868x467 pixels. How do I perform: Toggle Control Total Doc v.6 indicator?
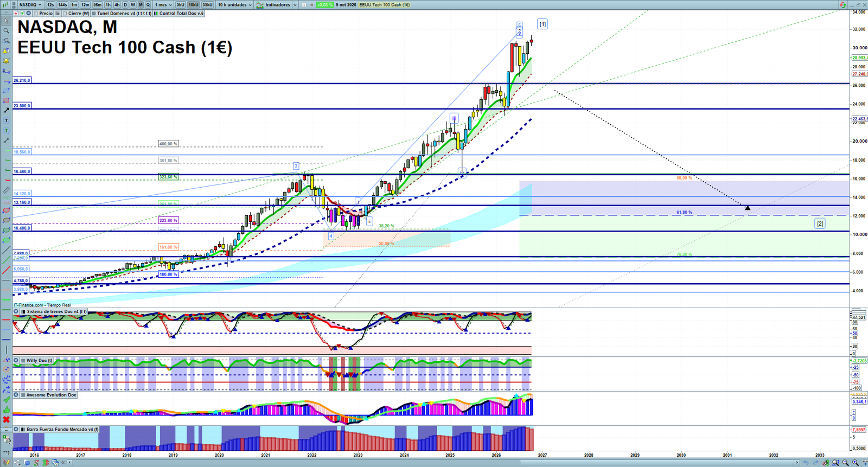(156, 13)
